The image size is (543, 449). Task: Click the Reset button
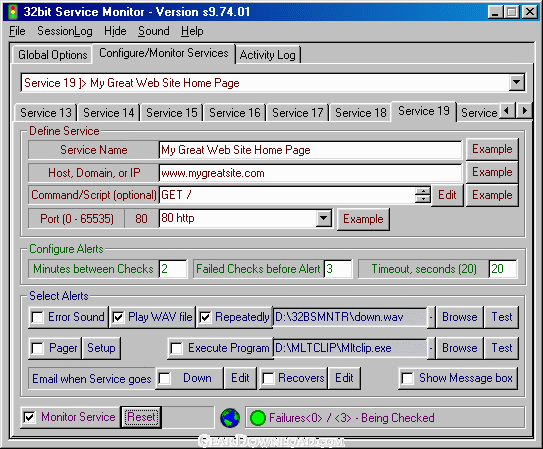[x=141, y=417]
